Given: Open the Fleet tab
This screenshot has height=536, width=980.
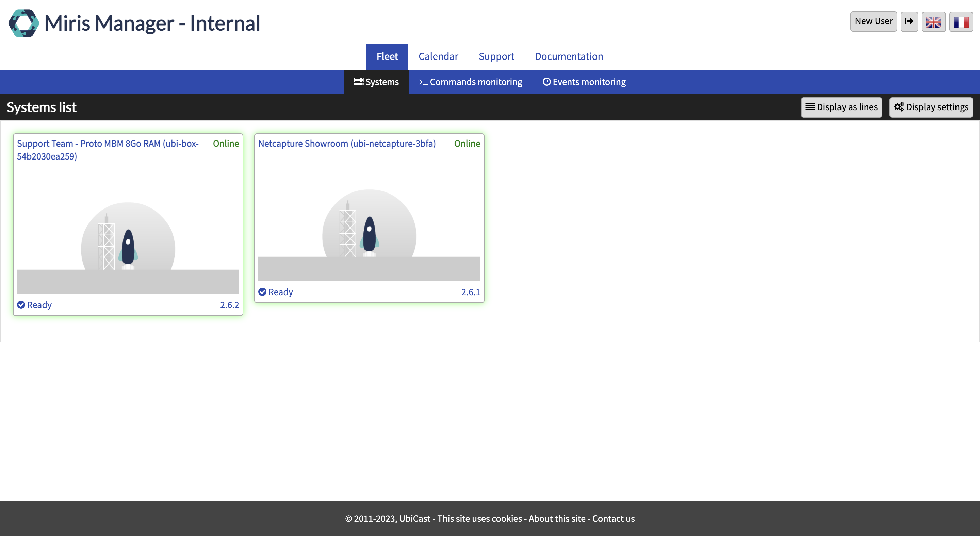Looking at the screenshot, I should (x=387, y=57).
